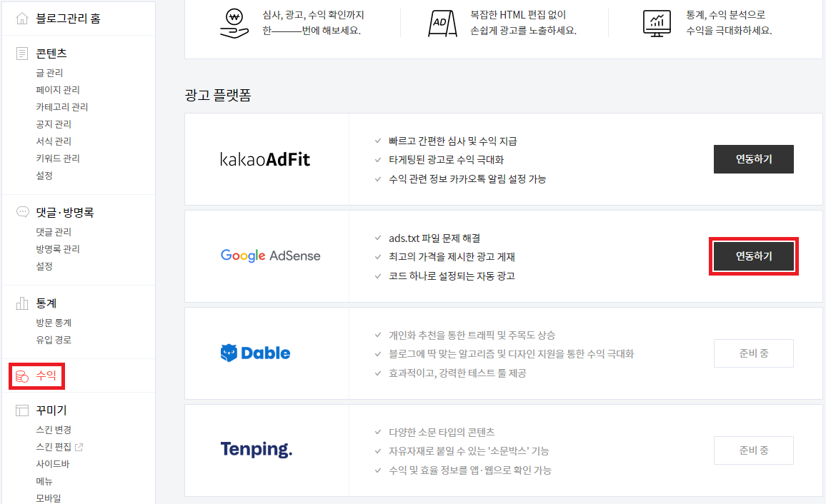Open 블로그관리 홈
826x504 pixels.
click(68, 19)
